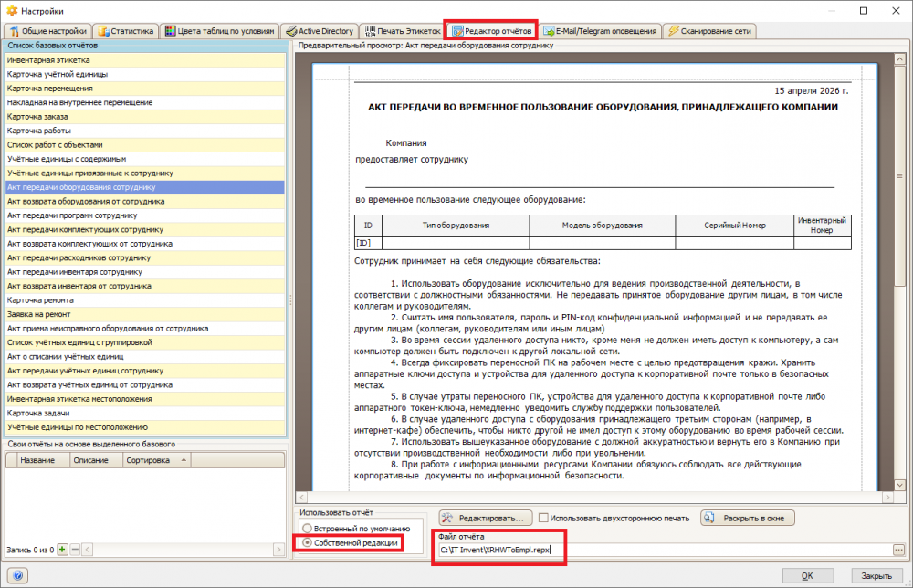Select the 'Собственной редакции' radio option
The image size is (913, 588).
[307, 542]
